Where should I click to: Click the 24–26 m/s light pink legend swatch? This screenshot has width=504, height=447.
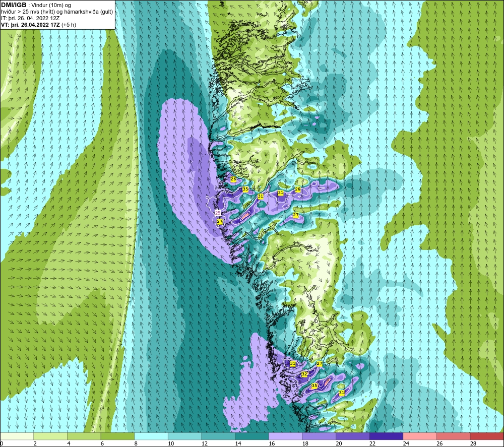(x=420, y=436)
